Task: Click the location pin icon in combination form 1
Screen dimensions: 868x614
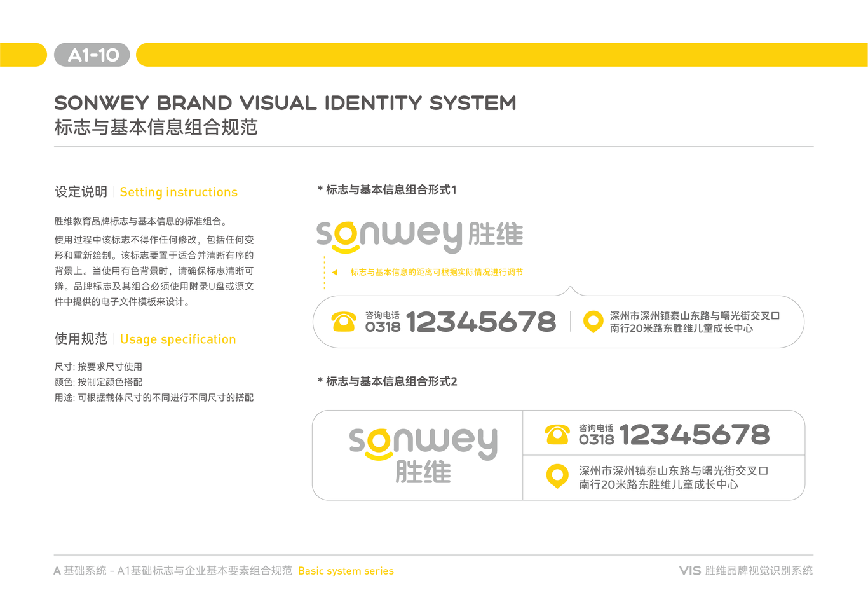Action: click(x=593, y=322)
